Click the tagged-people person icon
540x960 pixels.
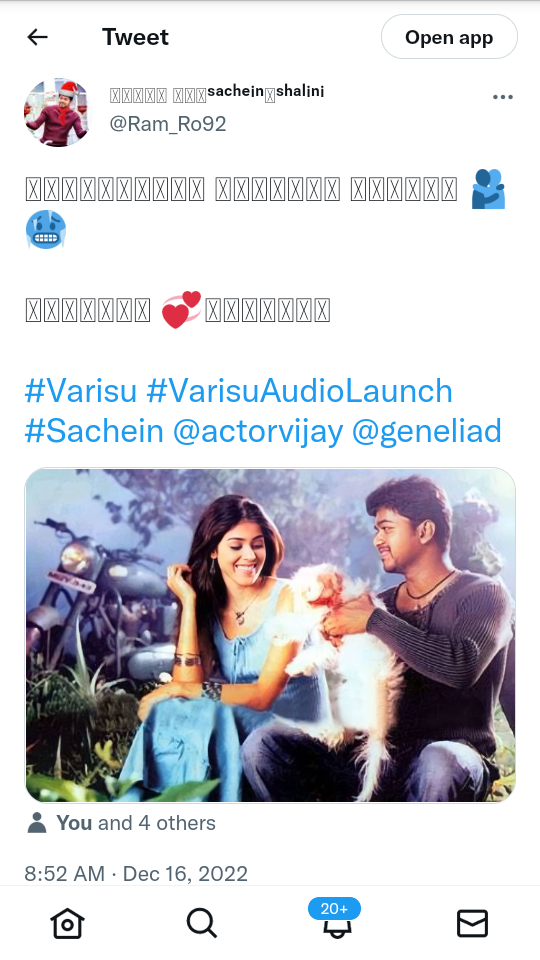(x=37, y=823)
